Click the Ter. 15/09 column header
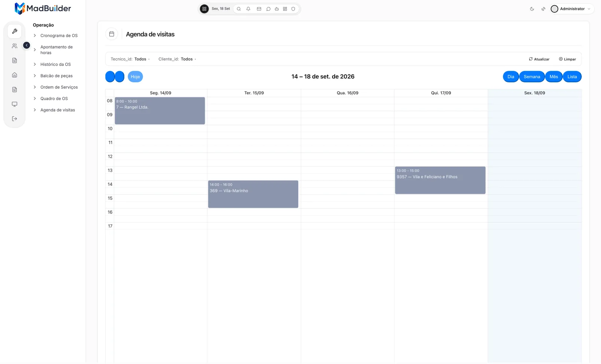The image size is (601, 364). 254,93
